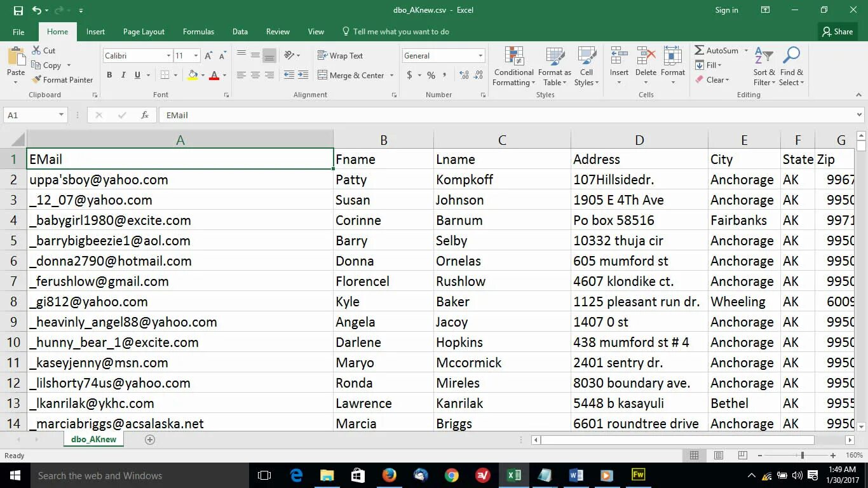This screenshot has height=488, width=868.
Task: Click the Save icon in quick access toolbar
Action: pyautogui.click(x=18, y=10)
